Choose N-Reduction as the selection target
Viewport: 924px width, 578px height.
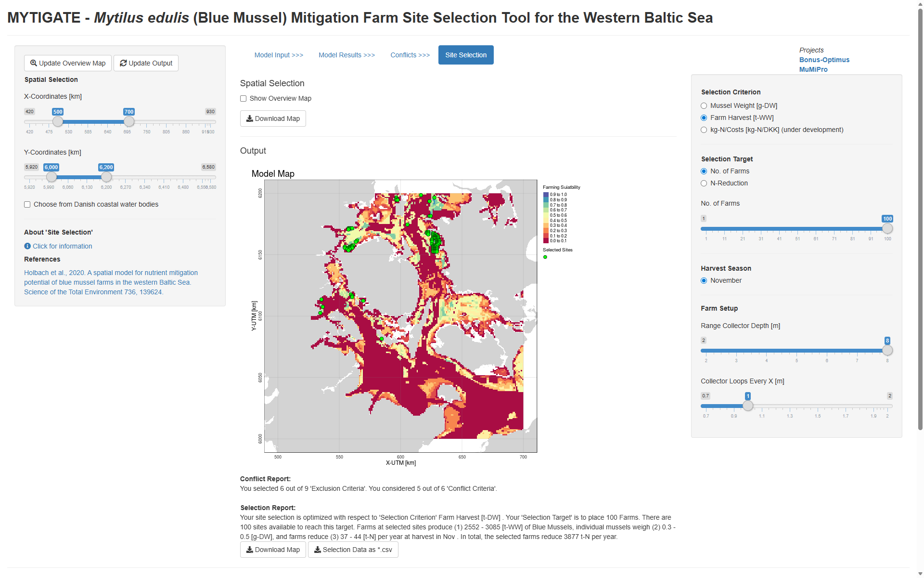tap(704, 184)
